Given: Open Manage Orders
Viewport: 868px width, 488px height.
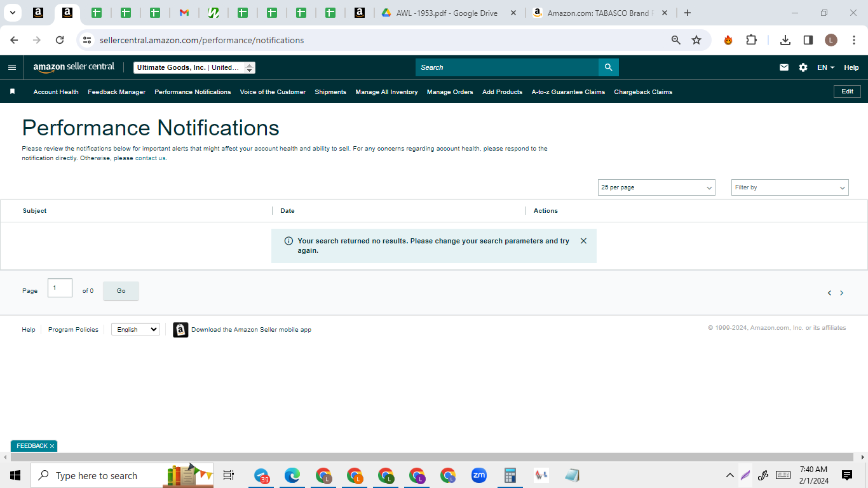Looking at the screenshot, I should 450,91.
